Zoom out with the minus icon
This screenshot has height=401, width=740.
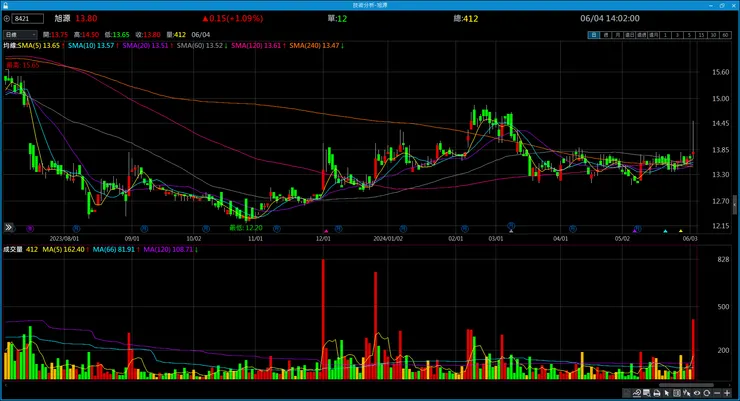coord(717,393)
